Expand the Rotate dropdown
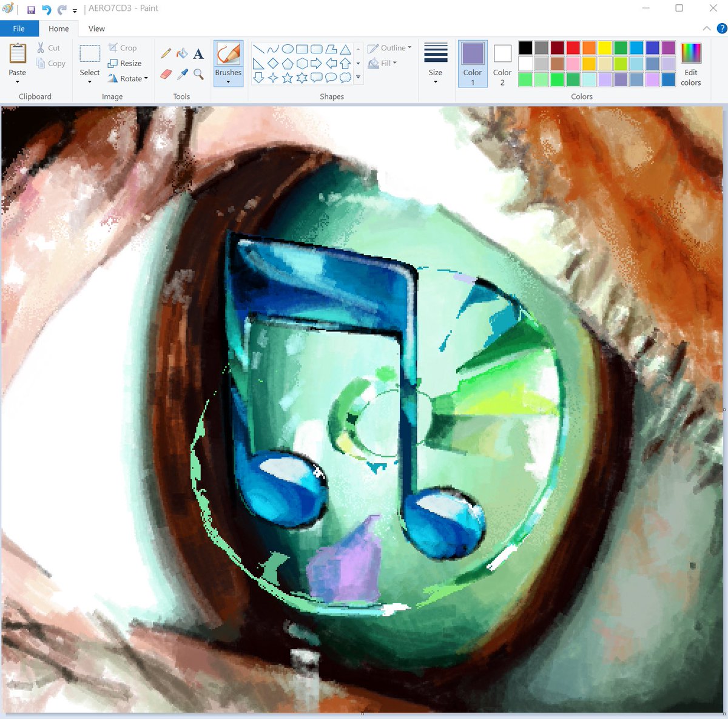 pos(128,78)
